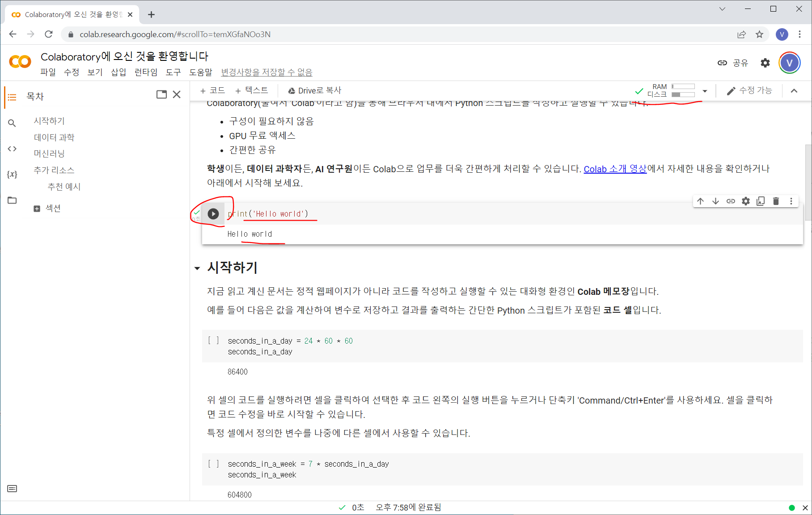The height and width of the screenshot is (515, 812).
Task: Jump to 데이터 과학 in the table of contents
Action: (54, 137)
